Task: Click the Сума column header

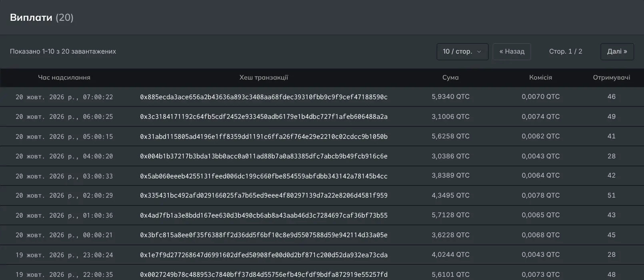Action: pos(450,78)
